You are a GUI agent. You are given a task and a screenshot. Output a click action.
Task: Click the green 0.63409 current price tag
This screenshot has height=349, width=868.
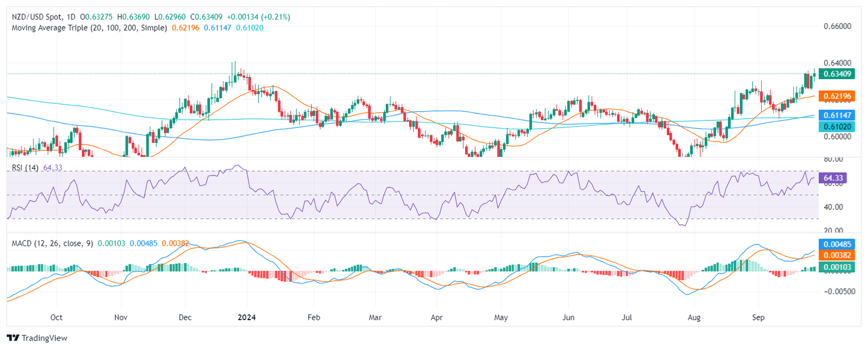pyautogui.click(x=837, y=73)
